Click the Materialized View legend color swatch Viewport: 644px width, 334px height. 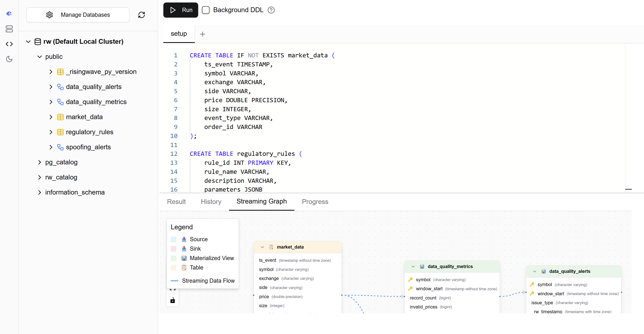(173, 258)
